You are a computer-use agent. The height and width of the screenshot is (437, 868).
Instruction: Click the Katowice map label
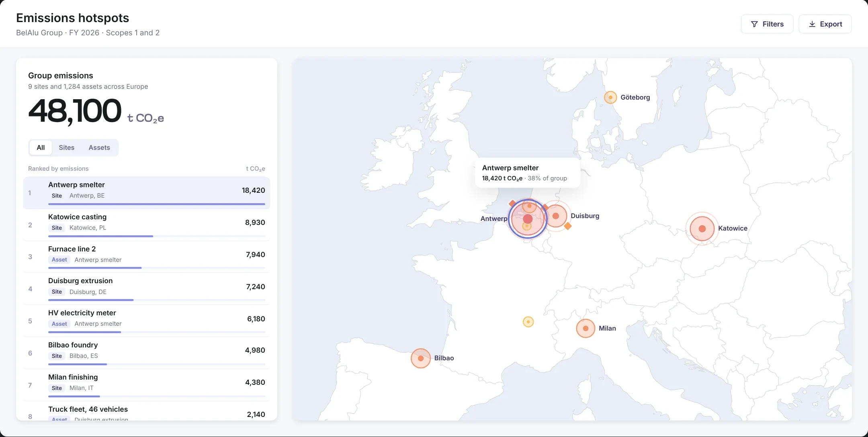point(733,228)
